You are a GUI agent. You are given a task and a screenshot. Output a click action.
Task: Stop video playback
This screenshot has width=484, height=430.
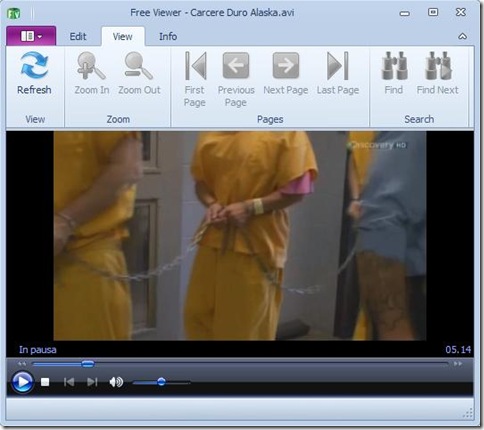pos(45,382)
